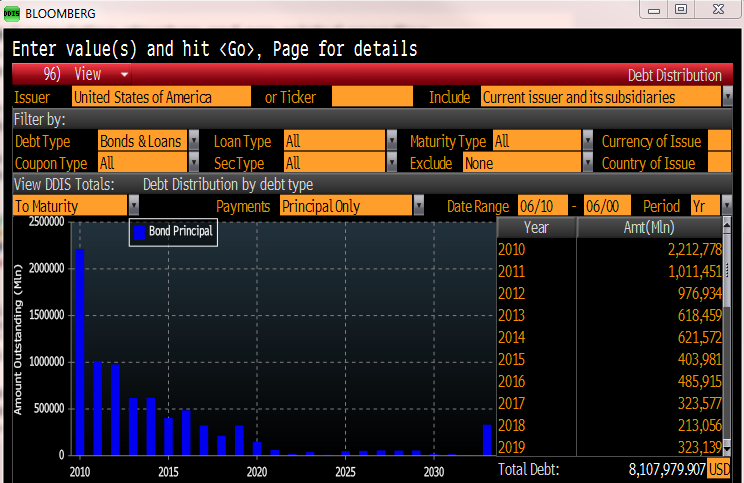This screenshot has height=483, width=744.
Task: Edit the start date 06/10 field
Action: 542,205
